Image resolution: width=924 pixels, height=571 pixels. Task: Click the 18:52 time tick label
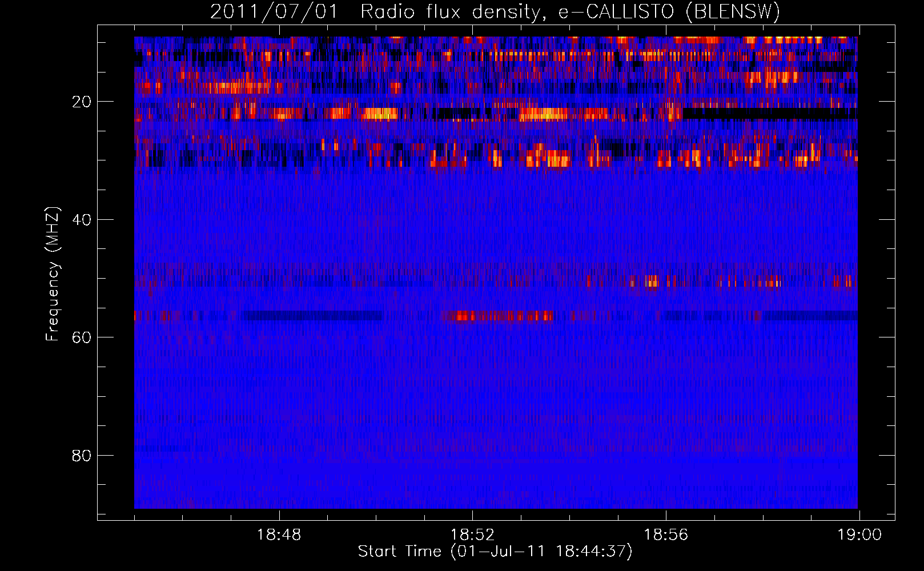click(x=472, y=535)
